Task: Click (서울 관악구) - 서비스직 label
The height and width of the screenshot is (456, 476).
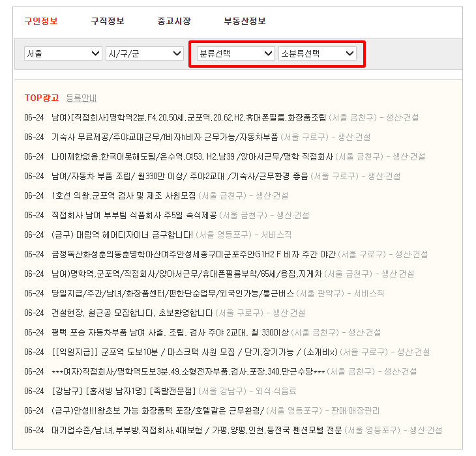Action: 340,293
